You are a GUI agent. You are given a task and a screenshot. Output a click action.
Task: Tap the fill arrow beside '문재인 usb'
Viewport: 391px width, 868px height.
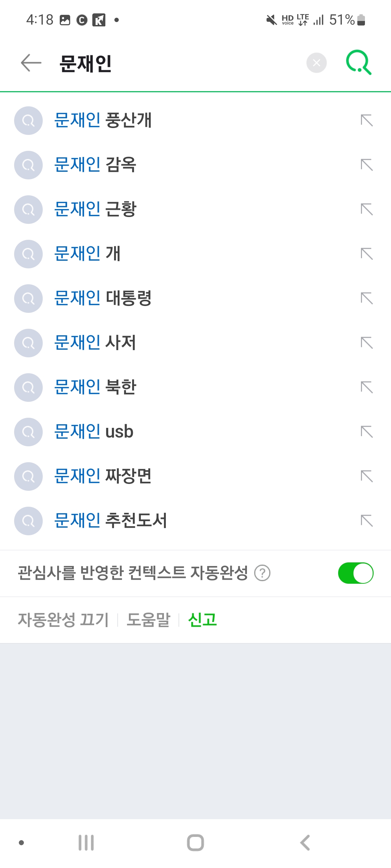(x=367, y=432)
